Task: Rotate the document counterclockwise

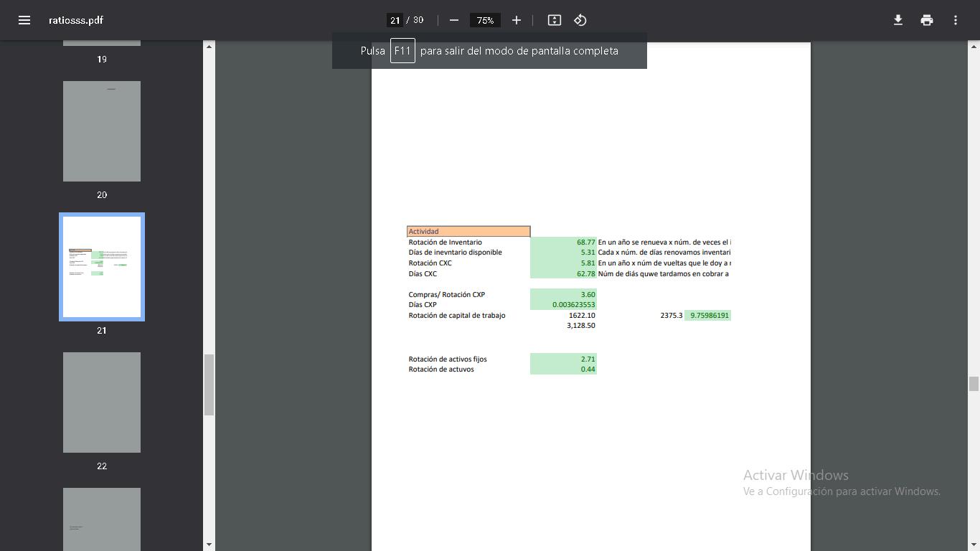Action: (580, 20)
